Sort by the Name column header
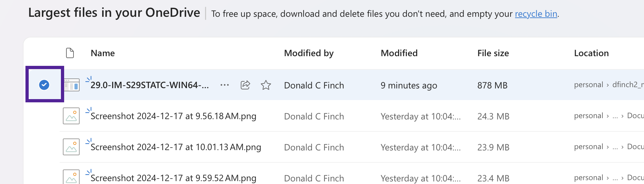Viewport: 644px width, 184px height. [103, 53]
